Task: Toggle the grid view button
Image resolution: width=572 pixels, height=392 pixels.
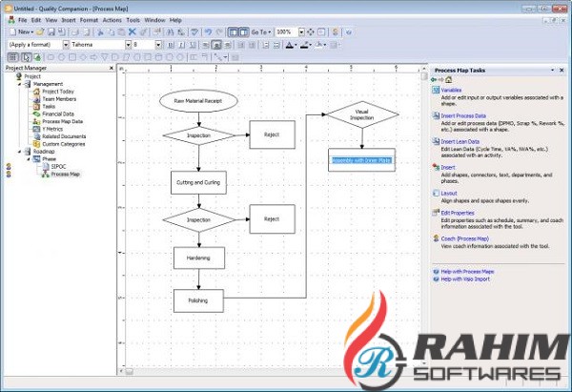Action: 12,57
